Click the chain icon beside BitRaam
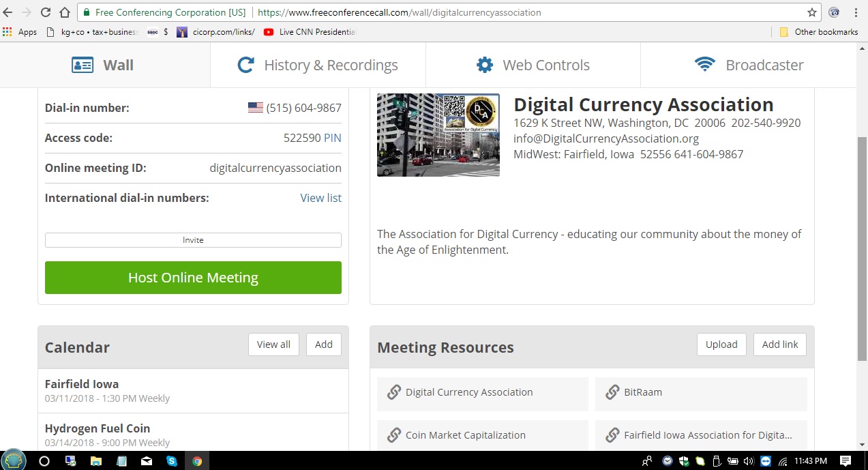 click(612, 393)
